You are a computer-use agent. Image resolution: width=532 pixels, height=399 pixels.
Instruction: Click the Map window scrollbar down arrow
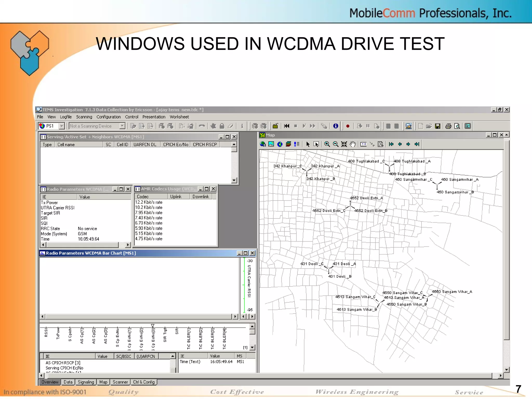tap(506, 370)
